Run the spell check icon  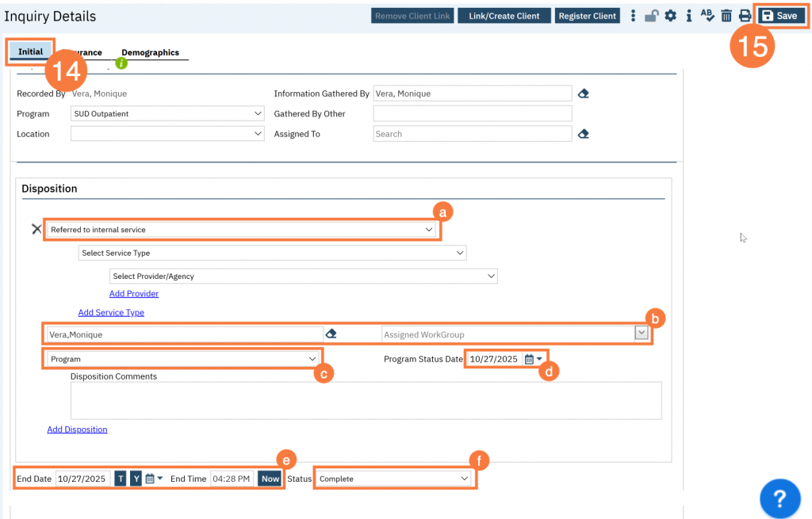pos(707,16)
